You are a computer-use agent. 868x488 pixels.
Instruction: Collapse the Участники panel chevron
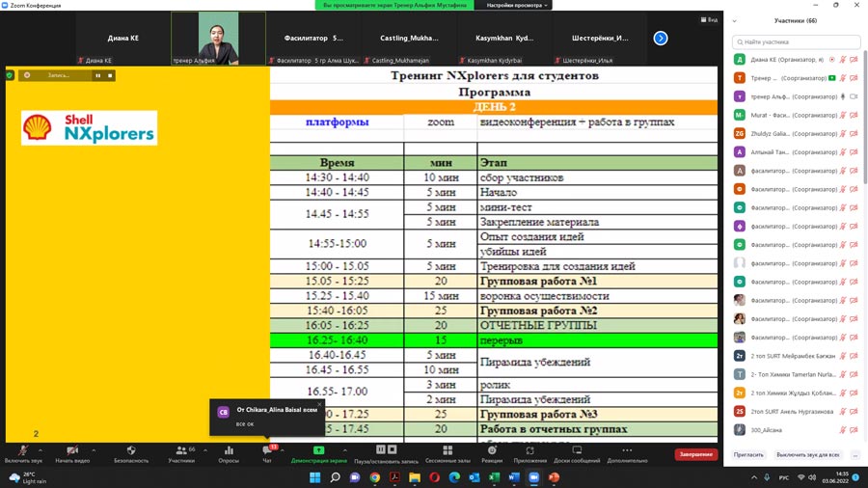coord(735,21)
